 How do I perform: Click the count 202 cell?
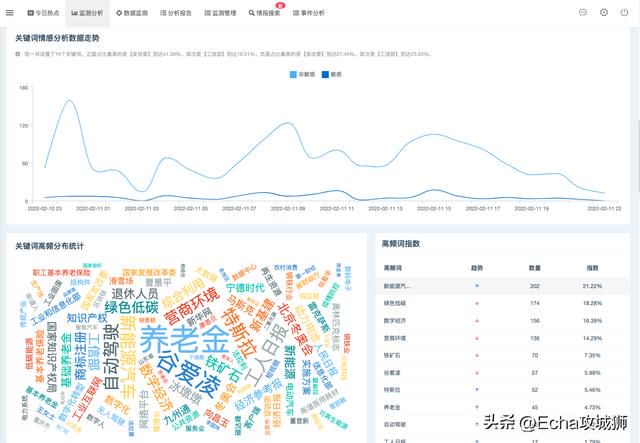pyautogui.click(x=535, y=286)
